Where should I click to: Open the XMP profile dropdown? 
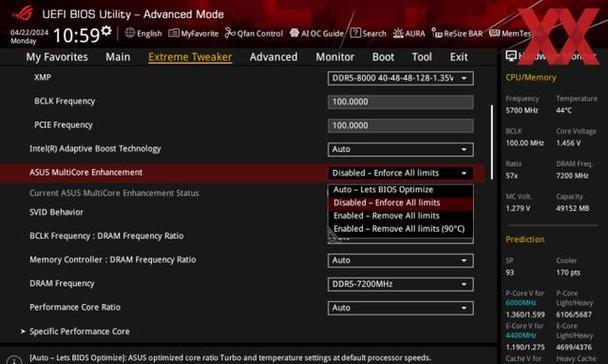(x=401, y=78)
